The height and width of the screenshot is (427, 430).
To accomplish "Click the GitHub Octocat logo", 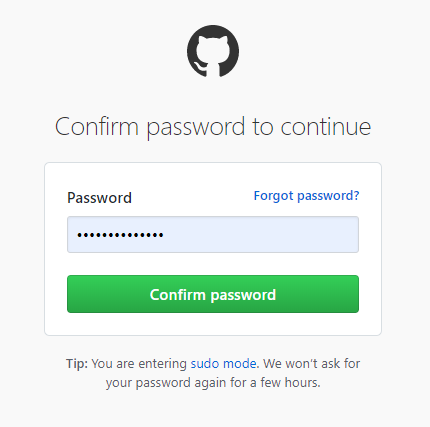I will tap(213, 51).
